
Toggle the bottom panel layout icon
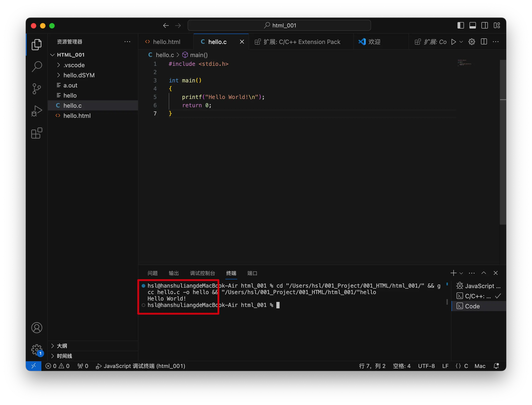point(473,26)
